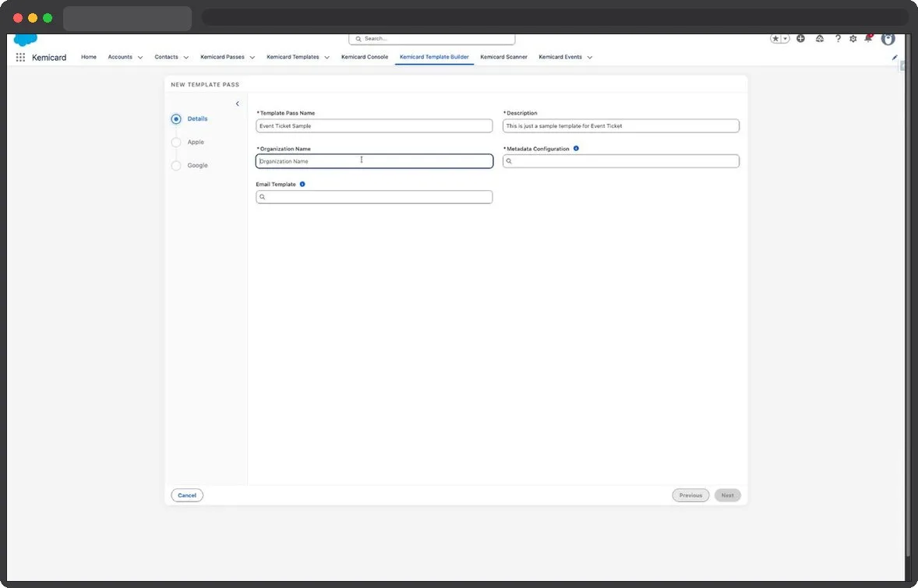Open the Accounts tab

point(120,57)
